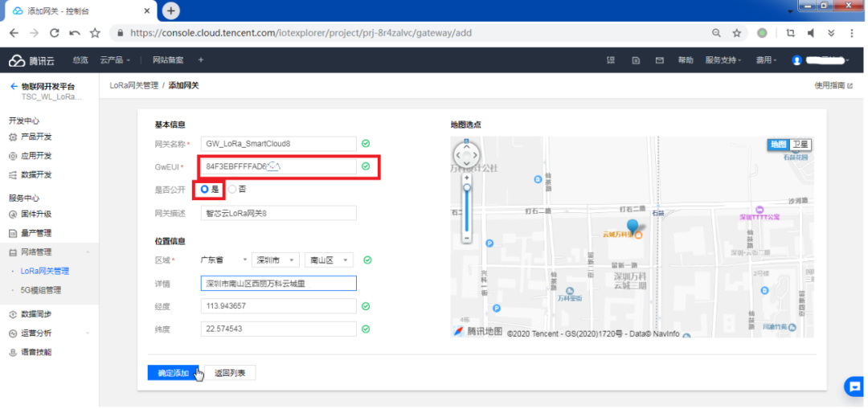
Task: Open the 广东省 province dropdown
Action: coord(223,260)
